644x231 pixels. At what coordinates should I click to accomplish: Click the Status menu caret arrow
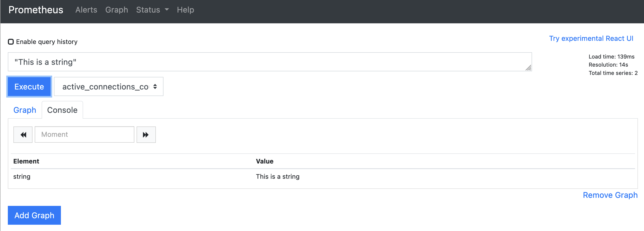pyautogui.click(x=167, y=9)
